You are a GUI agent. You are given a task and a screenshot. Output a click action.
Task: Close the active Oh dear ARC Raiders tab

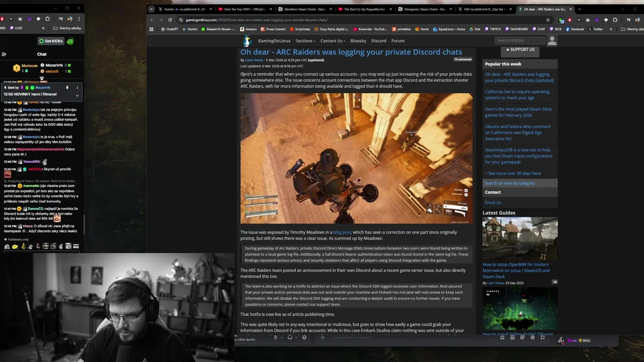pyautogui.click(x=571, y=9)
